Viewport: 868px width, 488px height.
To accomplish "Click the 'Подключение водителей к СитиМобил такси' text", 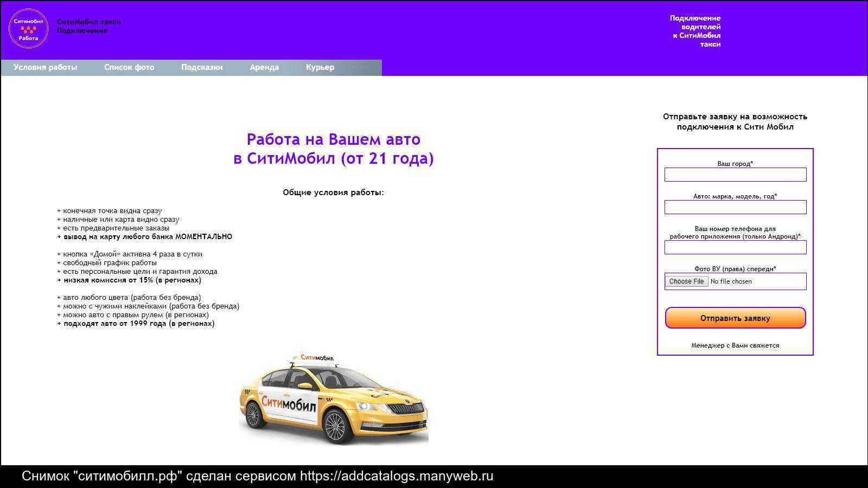I will (x=695, y=31).
